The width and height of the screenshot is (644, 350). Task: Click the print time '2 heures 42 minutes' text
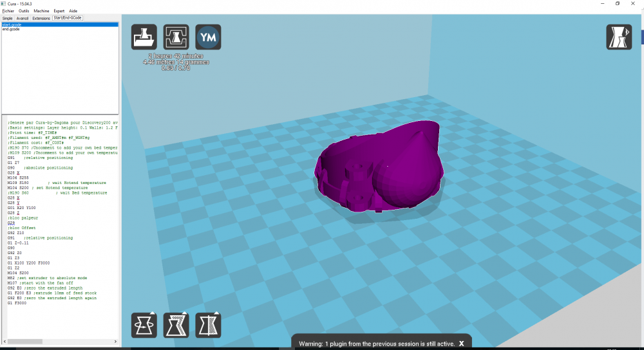point(176,56)
